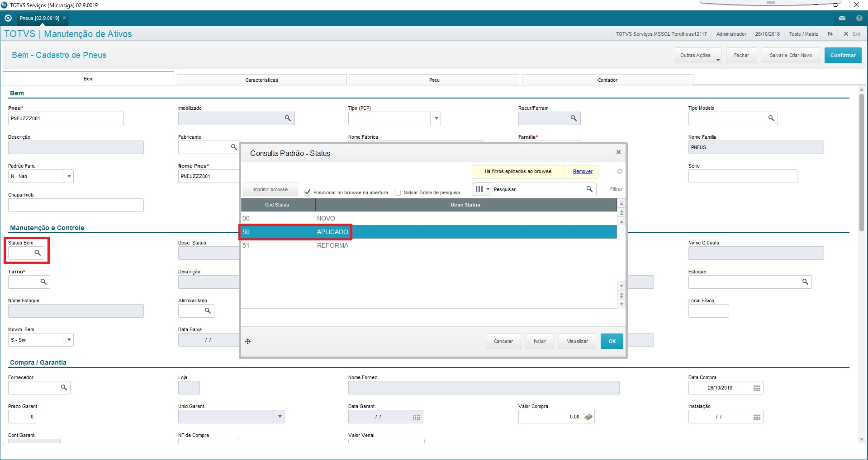Select the 50 APLICADO status row

click(429, 232)
